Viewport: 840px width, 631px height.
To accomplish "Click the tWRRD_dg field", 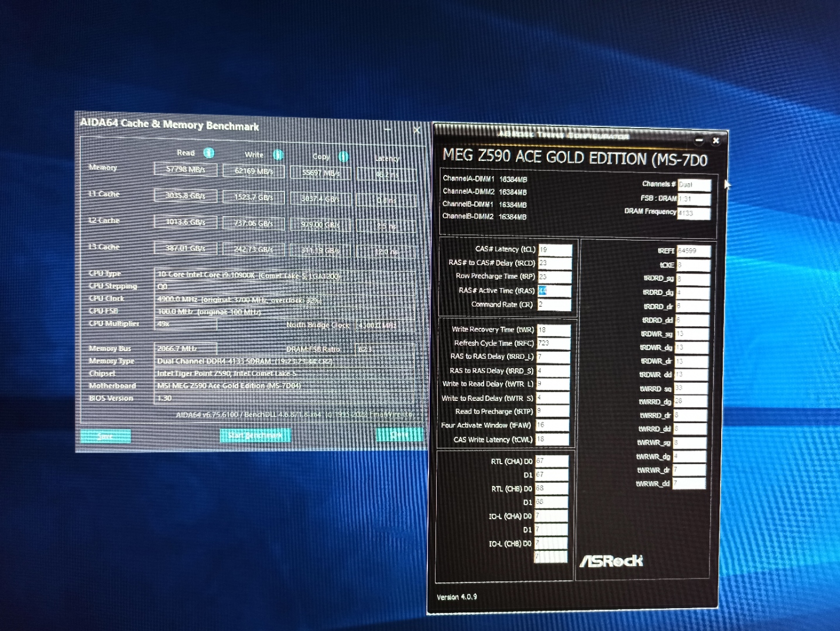I will tap(691, 402).
